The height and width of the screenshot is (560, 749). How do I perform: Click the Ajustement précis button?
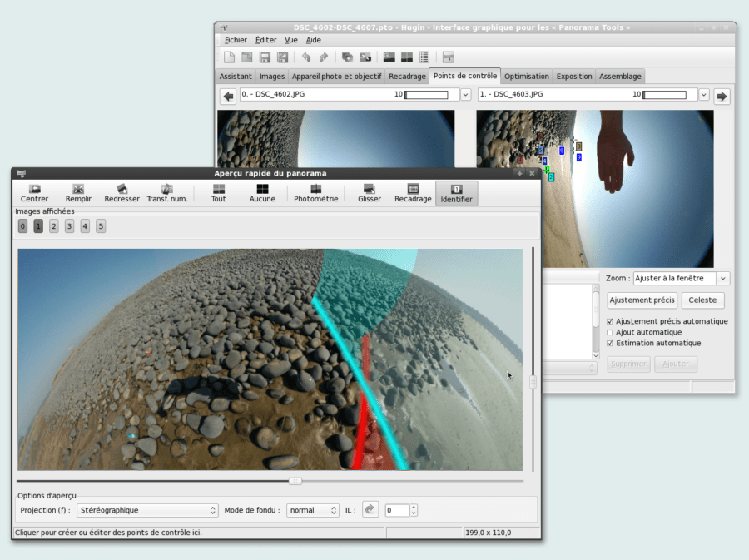coord(642,300)
